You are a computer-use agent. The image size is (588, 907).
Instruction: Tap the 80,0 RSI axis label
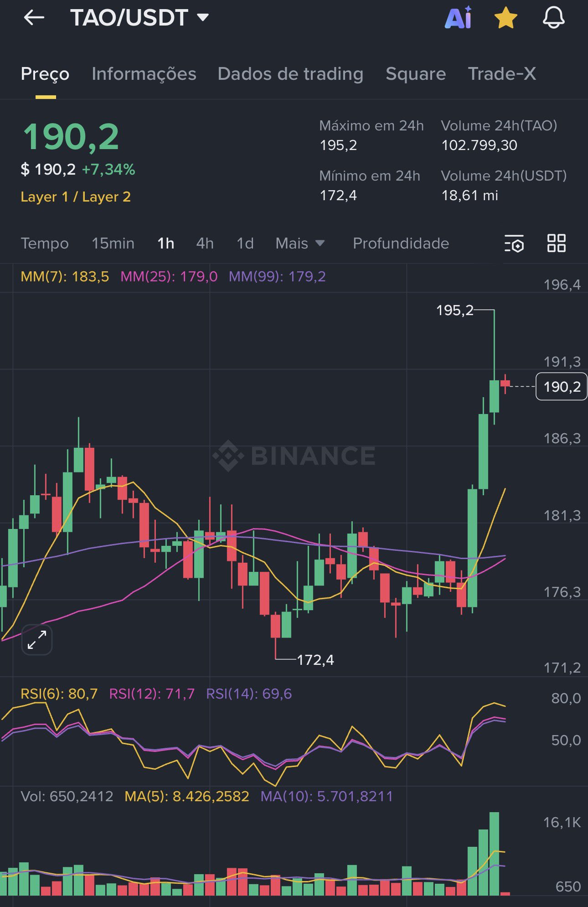point(566,698)
